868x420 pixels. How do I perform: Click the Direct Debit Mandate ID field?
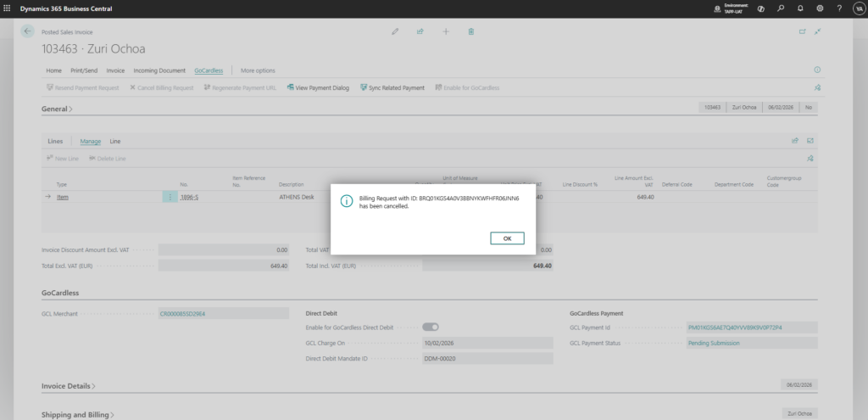pos(487,359)
